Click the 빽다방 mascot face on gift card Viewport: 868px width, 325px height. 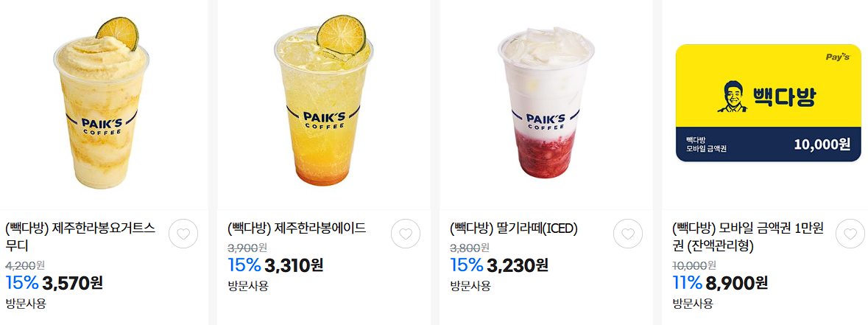coord(732,97)
